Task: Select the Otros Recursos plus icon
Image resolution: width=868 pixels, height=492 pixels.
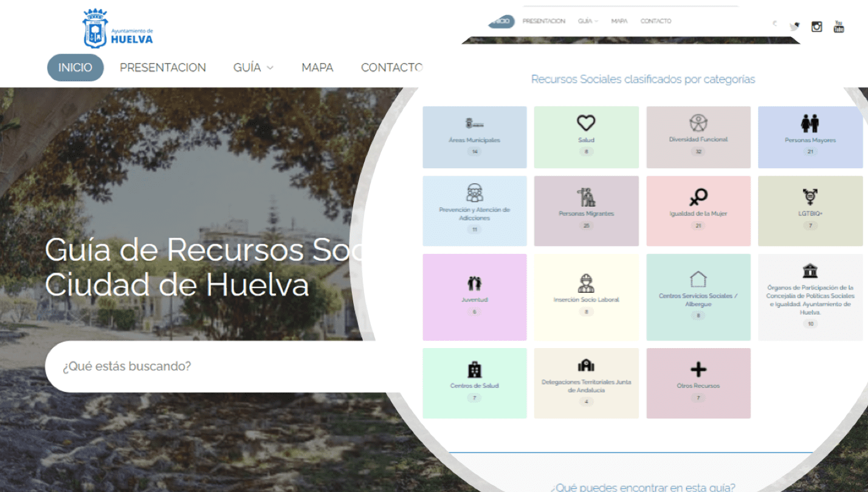Action: click(698, 369)
